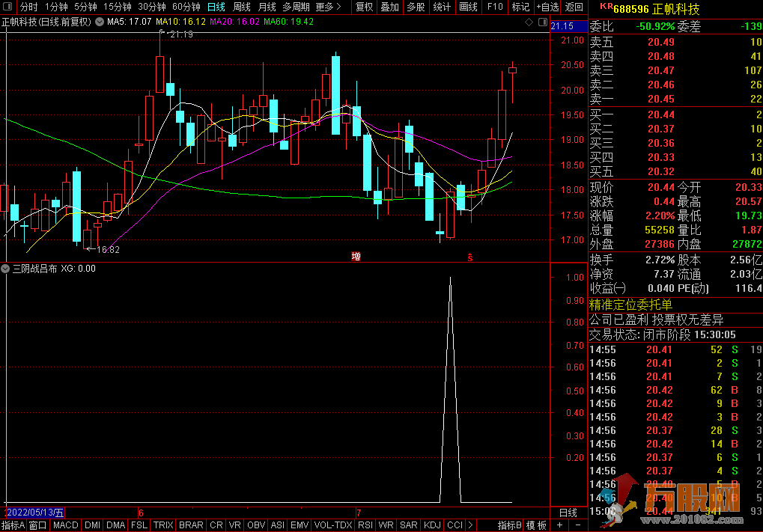
Task: Click the 返回 back button
Action: pyautogui.click(x=574, y=7)
